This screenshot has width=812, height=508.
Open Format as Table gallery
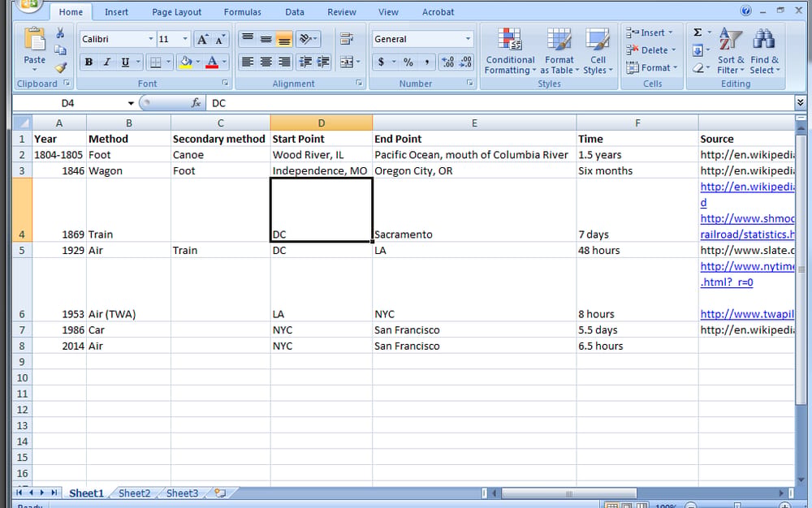(559, 51)
